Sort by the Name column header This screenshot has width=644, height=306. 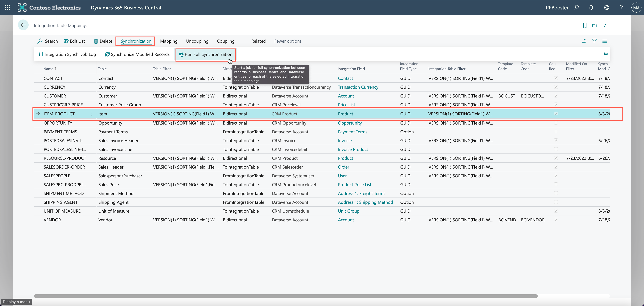point(50,69)
